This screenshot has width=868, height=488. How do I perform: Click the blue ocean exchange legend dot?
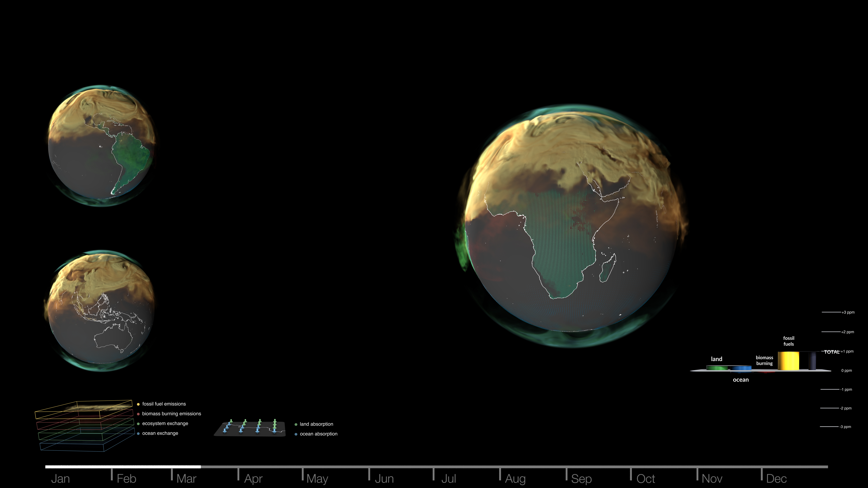138,433
